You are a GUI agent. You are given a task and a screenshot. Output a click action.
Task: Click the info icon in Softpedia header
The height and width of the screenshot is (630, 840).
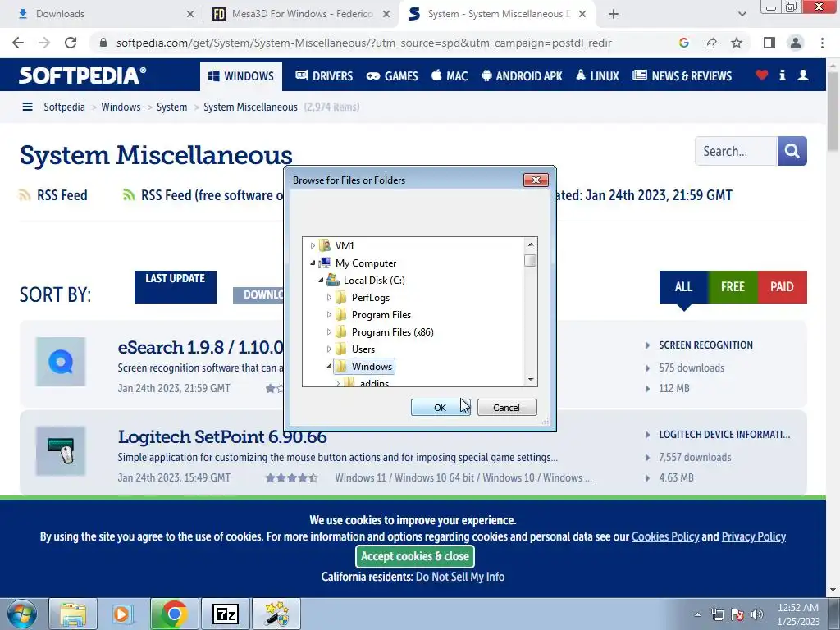782,75
